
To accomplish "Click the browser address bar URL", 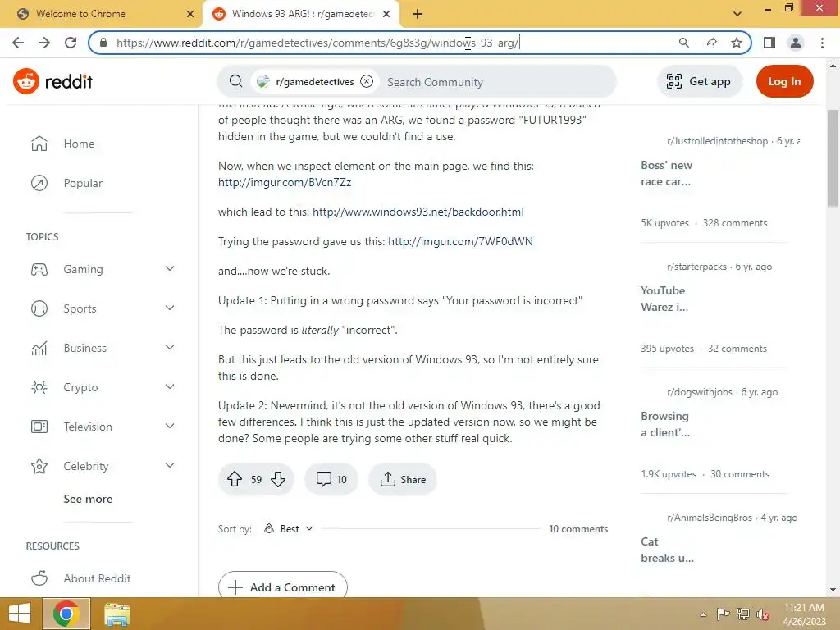I will tap(317, 43).
